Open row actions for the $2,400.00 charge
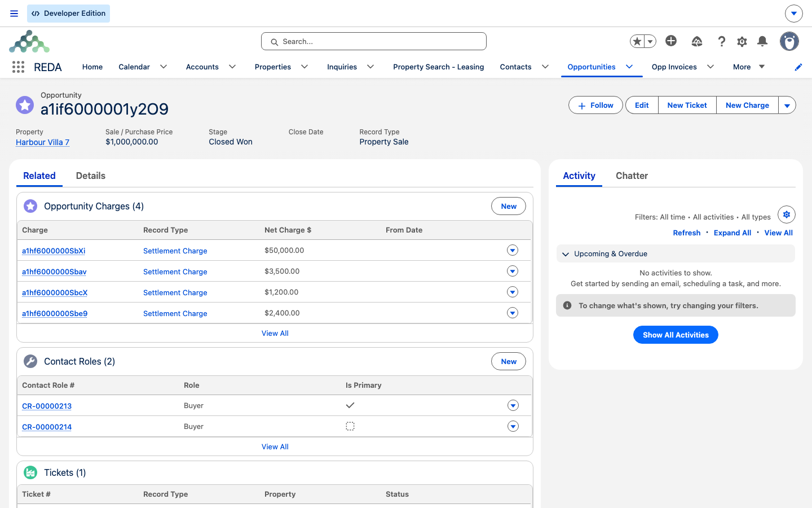 [513, 313]
